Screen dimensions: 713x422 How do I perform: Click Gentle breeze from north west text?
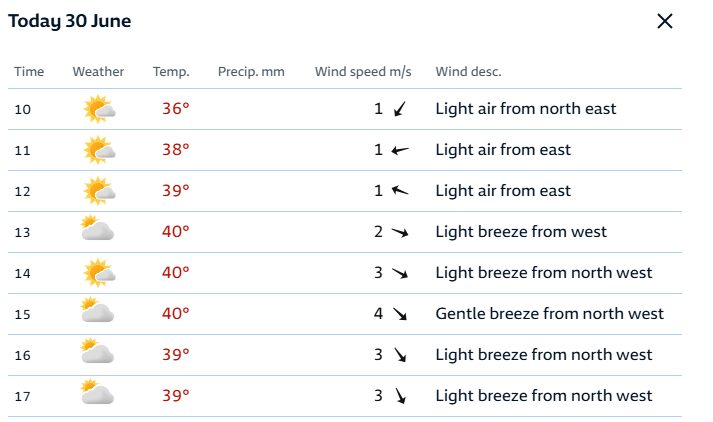tap(549, 314)
